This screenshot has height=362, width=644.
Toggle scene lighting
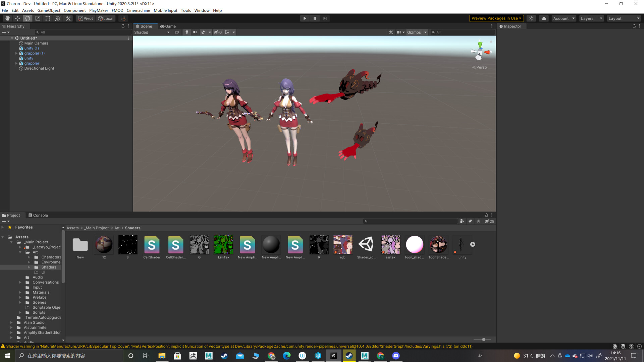(187, 33)
